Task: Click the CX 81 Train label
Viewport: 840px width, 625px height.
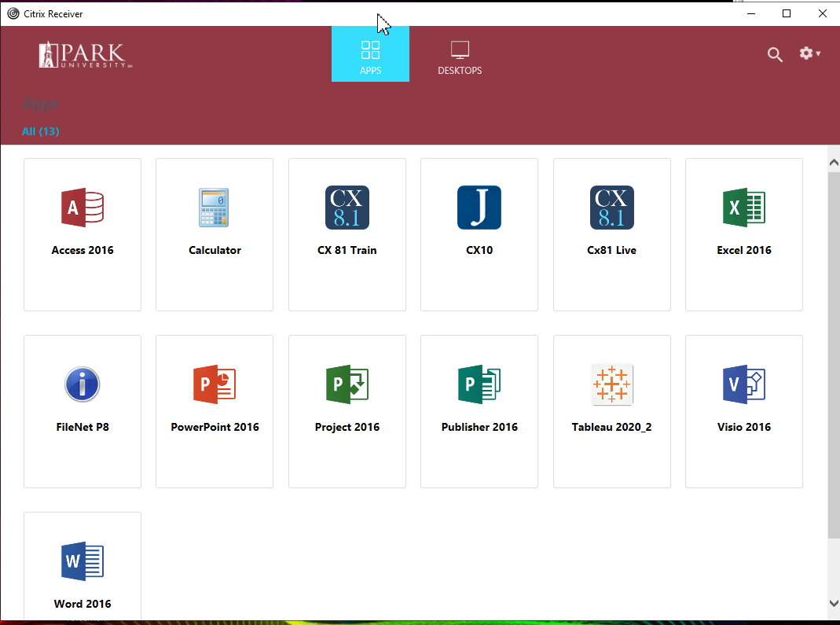Action: click(347, 250)
